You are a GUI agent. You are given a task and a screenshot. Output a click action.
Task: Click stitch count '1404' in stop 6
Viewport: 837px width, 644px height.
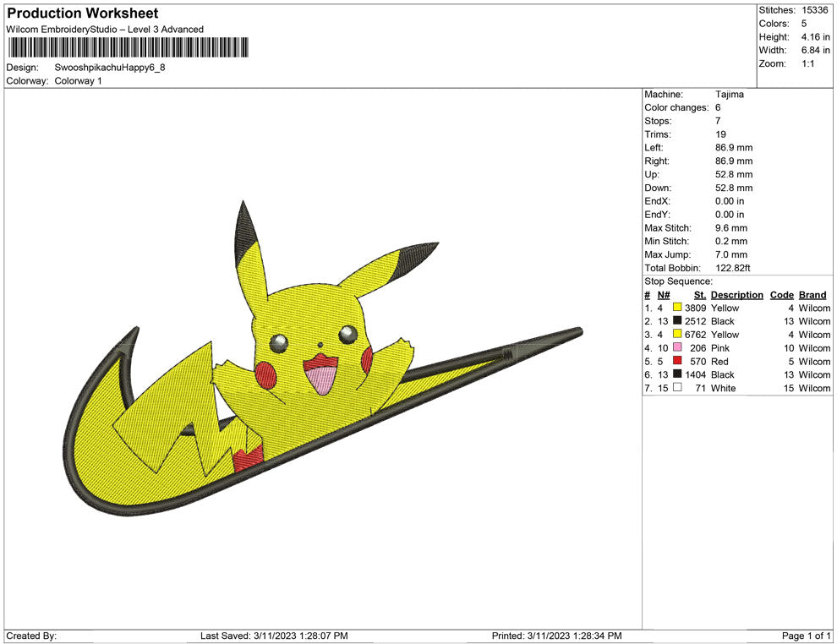(x=695, y=374)
